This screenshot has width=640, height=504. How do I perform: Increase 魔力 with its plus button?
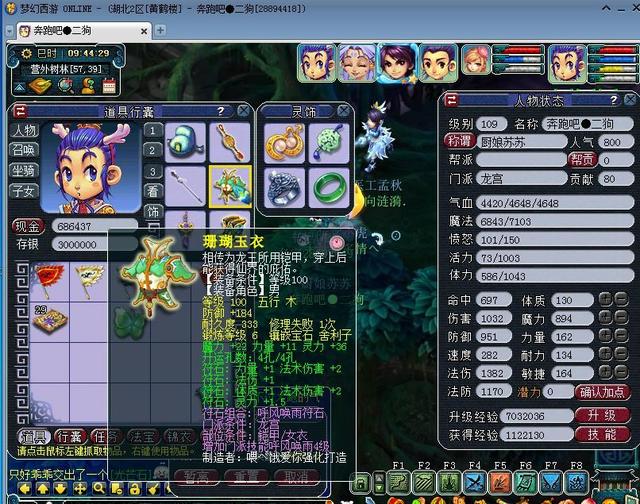[x=606, y=317]
